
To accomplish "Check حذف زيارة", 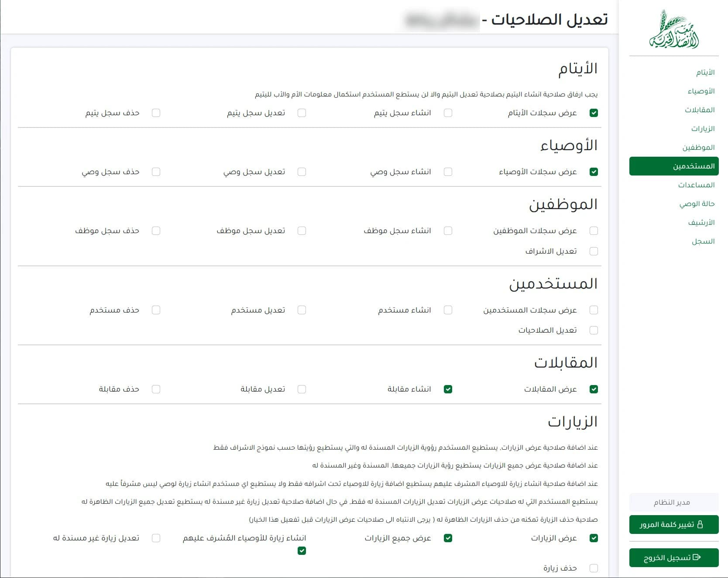I will pyautogui.click(x=594, y=568).
